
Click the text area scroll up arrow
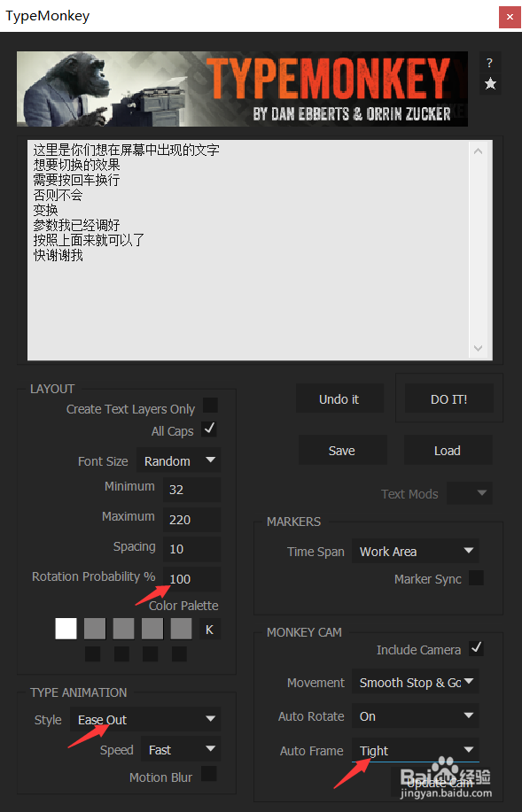coord(478,151)
